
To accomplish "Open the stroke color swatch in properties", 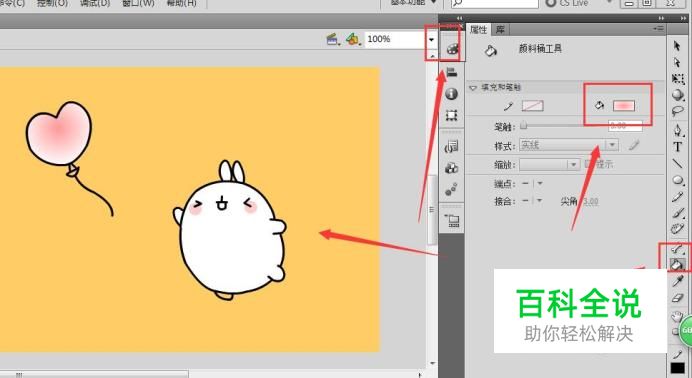I will click(533, 106).
